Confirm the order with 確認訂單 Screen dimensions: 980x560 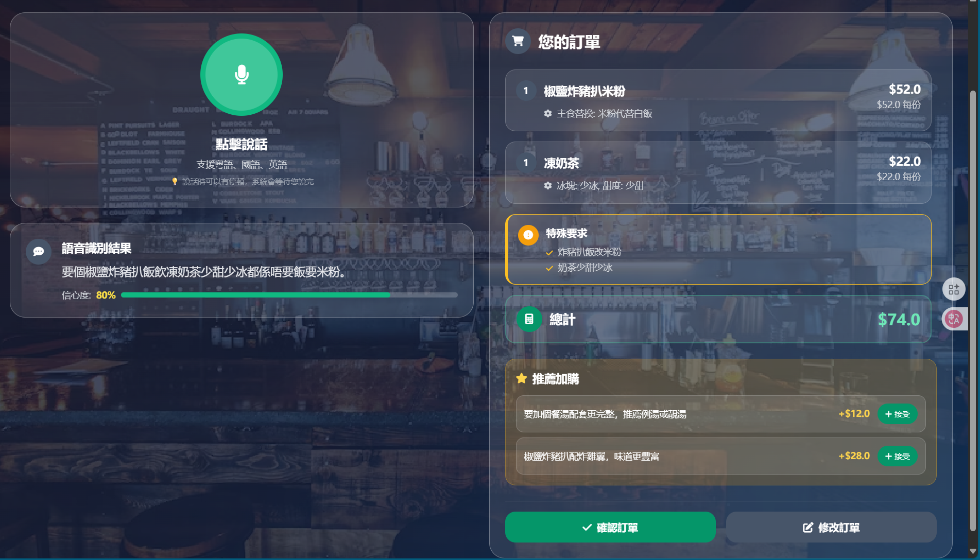pyautogui.click(x=610, y=527)
